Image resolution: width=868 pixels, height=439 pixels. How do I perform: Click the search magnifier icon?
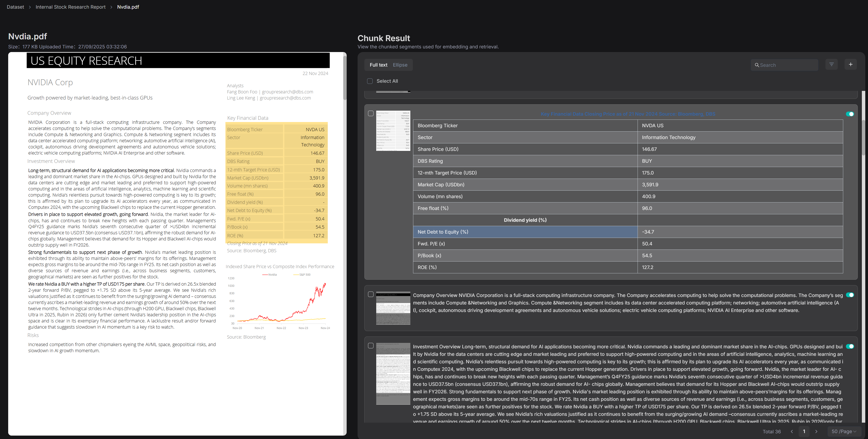(757, 65)
